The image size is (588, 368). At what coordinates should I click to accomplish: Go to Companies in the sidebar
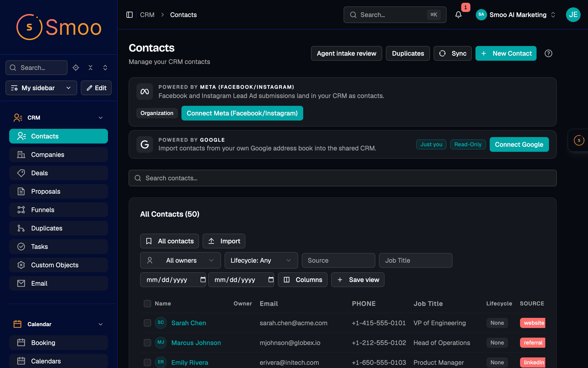click(59, 155)
